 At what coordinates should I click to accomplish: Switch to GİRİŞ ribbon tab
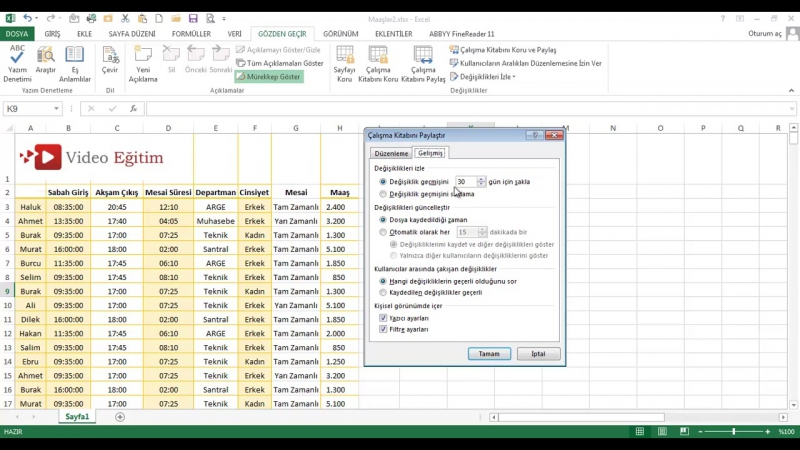coord(52,34)
